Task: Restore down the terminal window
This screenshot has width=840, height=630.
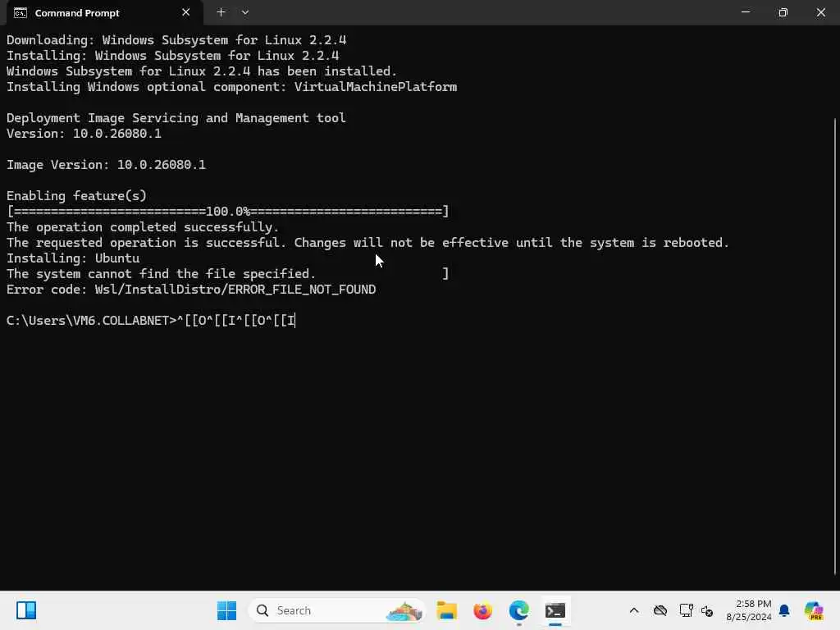Action: click(783, 12)
